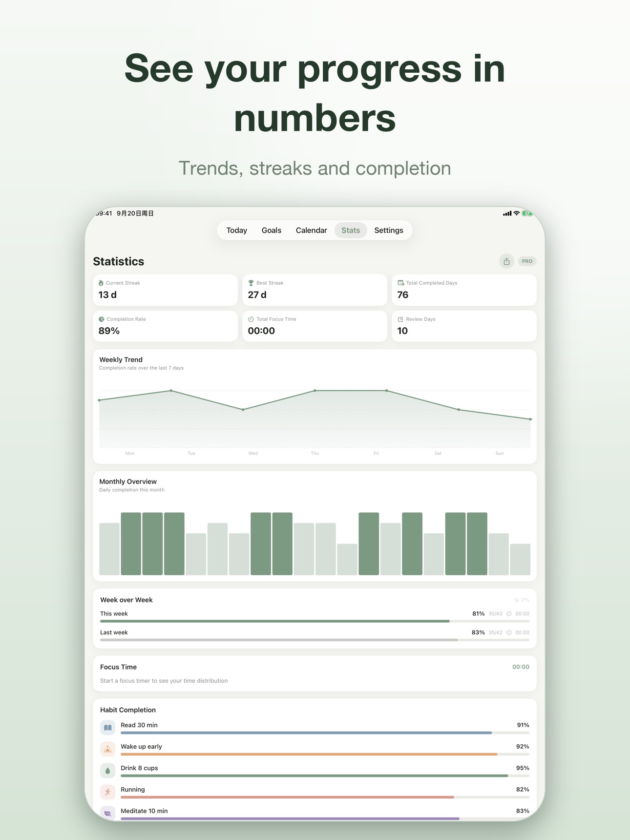This screenshot has width=630, height=840.
Task: Open the Review Days card
Action: coord(464,326)
